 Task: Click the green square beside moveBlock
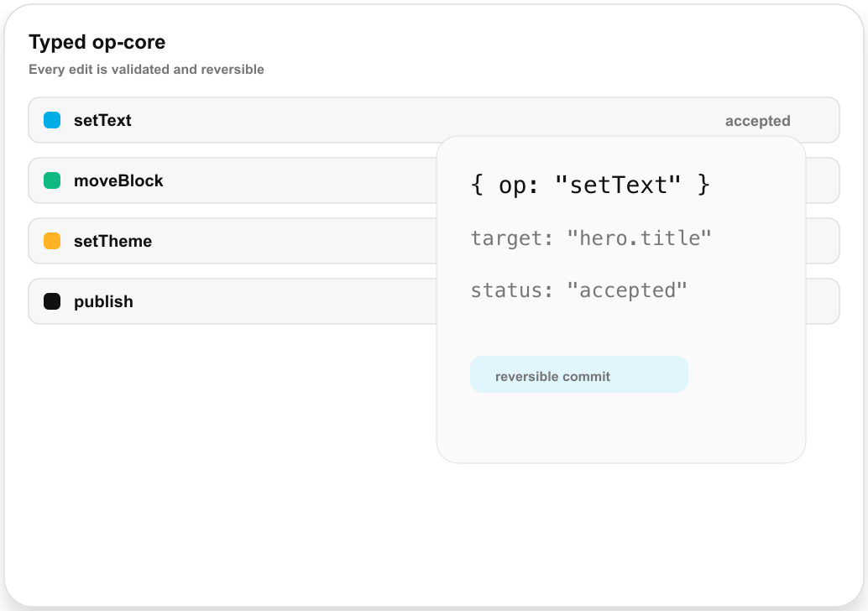click(52, 180)
